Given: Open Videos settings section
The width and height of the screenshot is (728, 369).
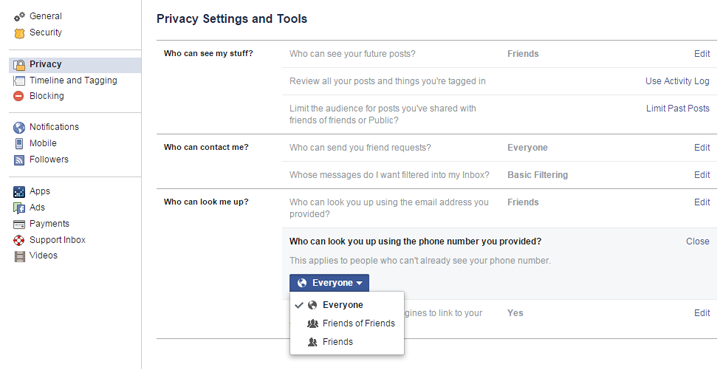Looking at the screenshot, I should coord(44,255).
